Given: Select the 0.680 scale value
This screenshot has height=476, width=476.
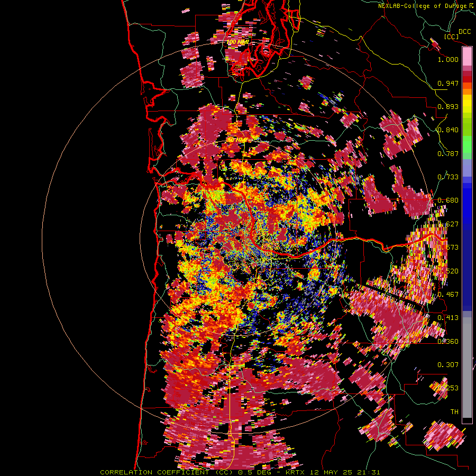Looking at the screenshot, I should point(448,200).
